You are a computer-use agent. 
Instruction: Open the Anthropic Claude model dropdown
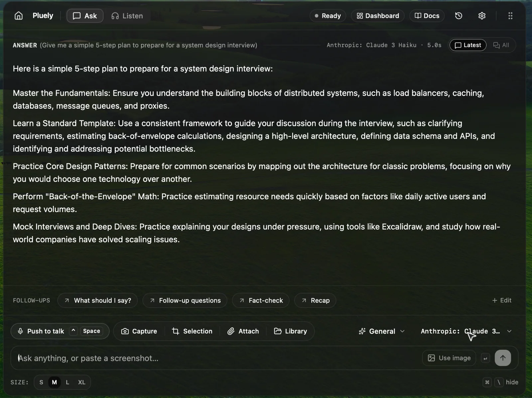point(466,331)
